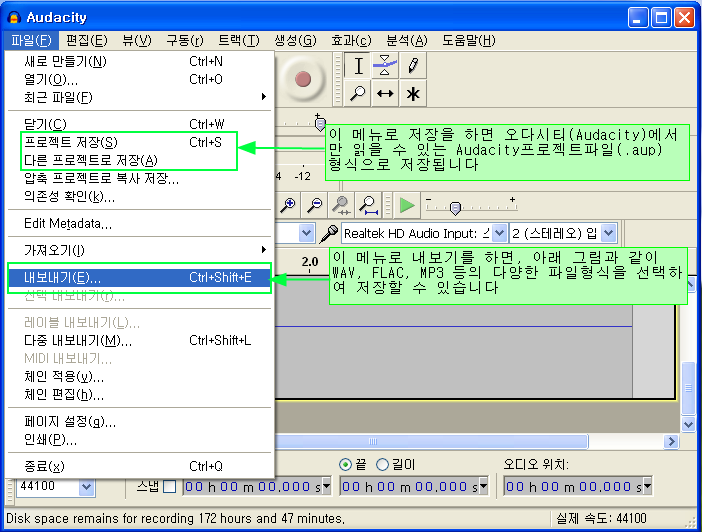Open 오디오 위치 time format dropdown
The image size is (702, 532).
click(x=647, y=486)
